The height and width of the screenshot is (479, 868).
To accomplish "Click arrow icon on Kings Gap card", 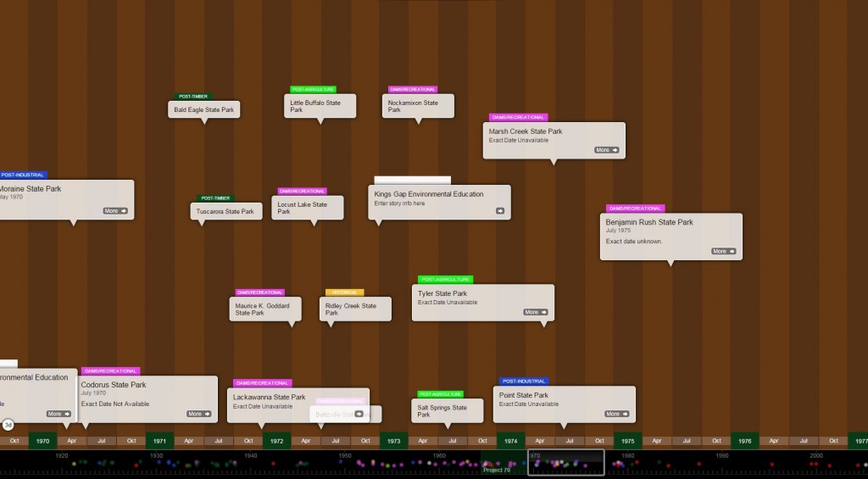I will pos(499,211).
